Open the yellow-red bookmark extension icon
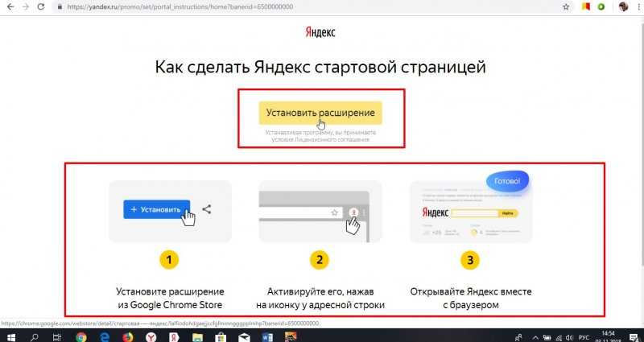 click(x=586, y=7)
